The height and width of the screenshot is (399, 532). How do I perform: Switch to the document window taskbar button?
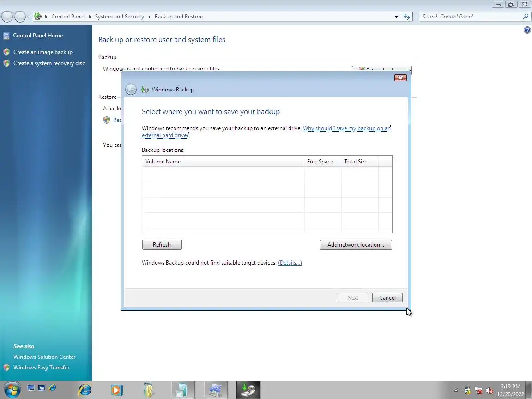(x=183, y=390)
